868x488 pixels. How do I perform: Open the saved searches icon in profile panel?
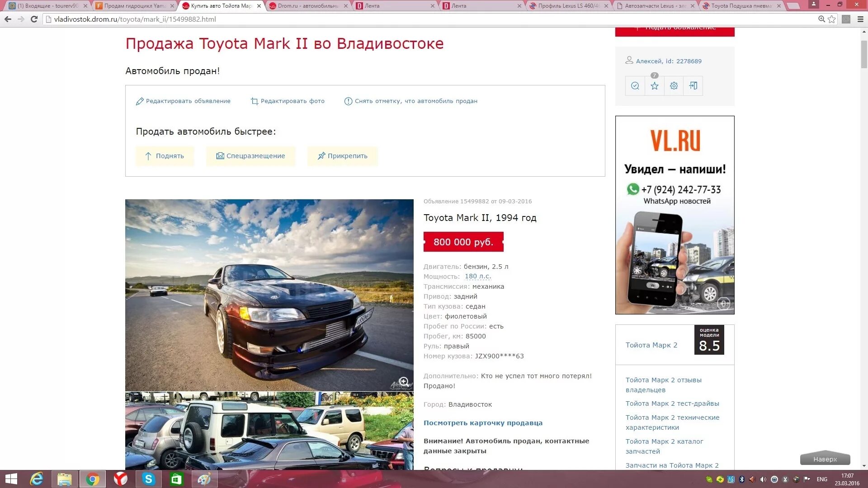635,86
